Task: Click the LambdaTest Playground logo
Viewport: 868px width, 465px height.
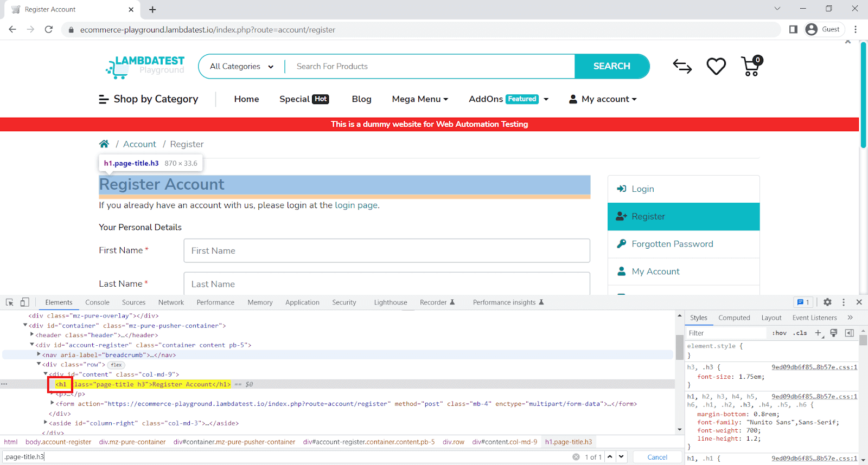Action: 145,67
